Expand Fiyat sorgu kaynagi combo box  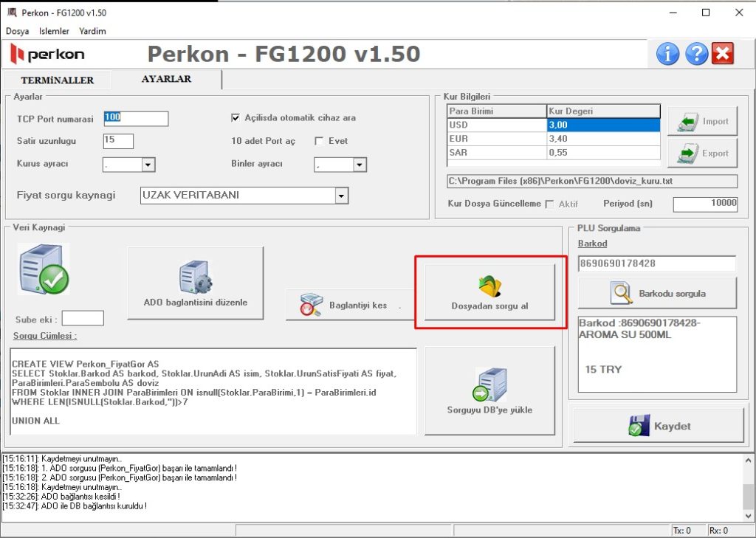click(341, 196)
